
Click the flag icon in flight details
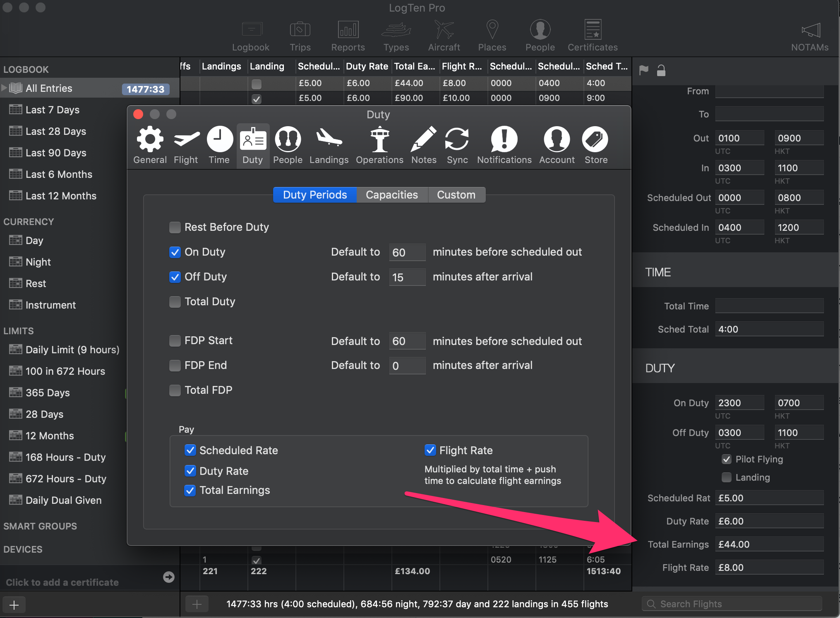(643, 70)
